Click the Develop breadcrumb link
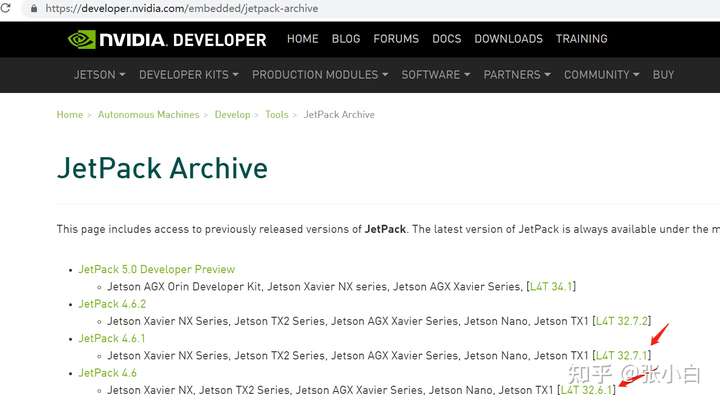Screen dimensions: 720x403 pyautogui.click(x=232, y=115)
